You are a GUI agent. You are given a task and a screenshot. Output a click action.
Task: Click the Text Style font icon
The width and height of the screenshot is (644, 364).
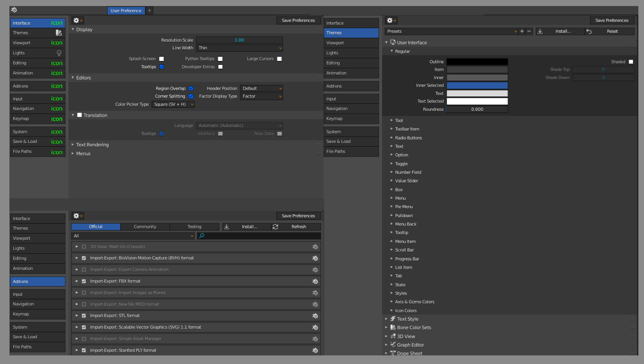pos(393,319)
